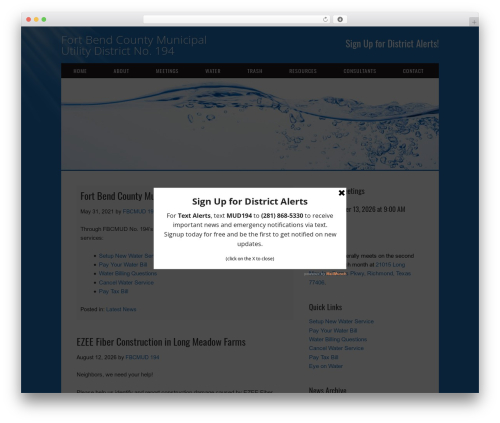Reload the page using the refresh icon
The image size is (500, 423).
click(325, 19)
